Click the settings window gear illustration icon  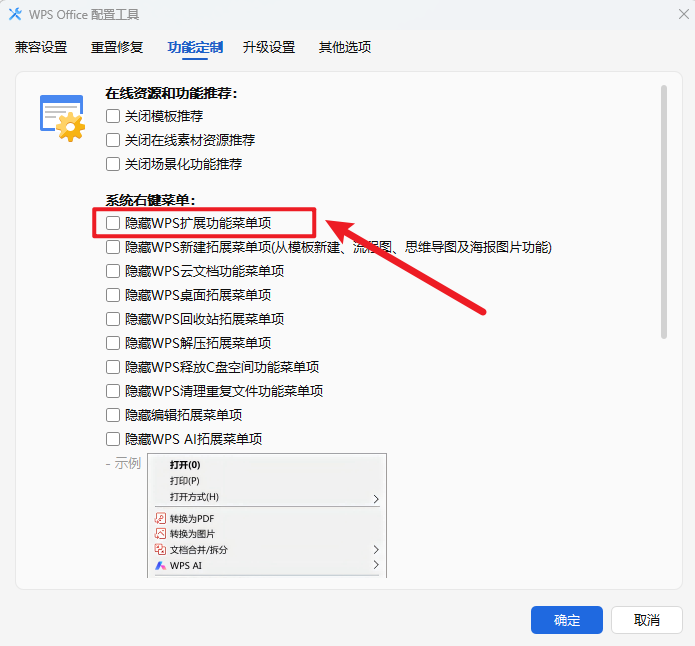pyautogui.click(x=62, y=118)
